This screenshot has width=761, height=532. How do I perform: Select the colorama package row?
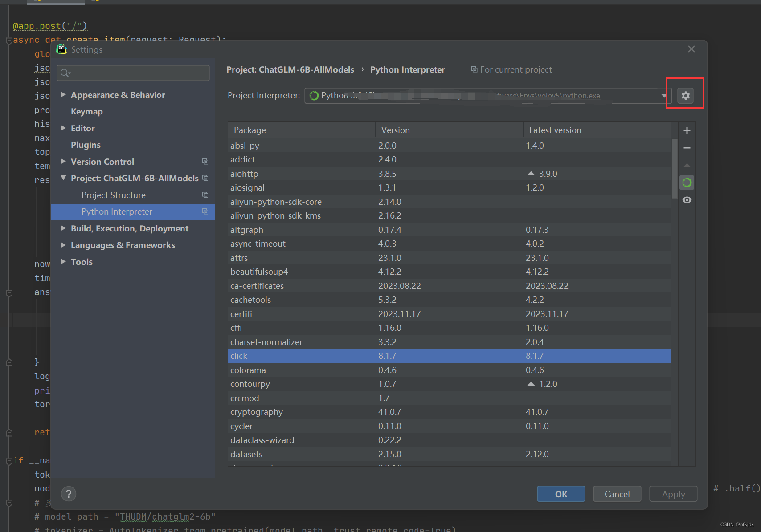click(450, 370)
